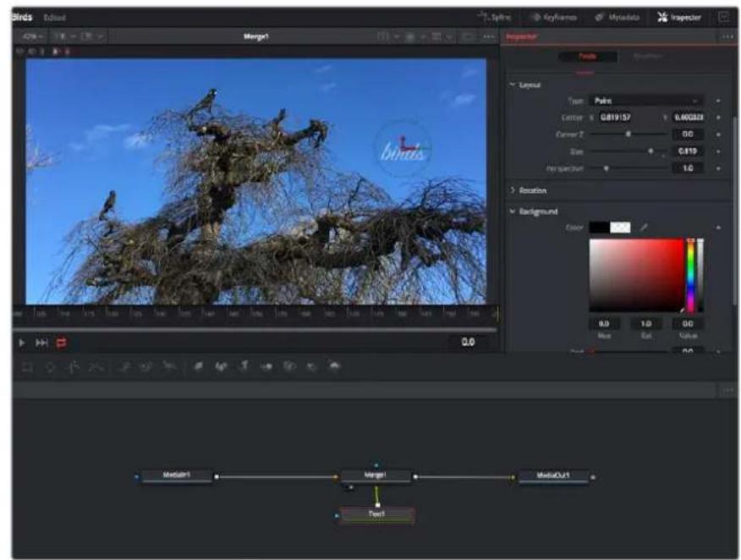Screen dimensions: 741x560
Task: Click the first dimmed tool in node toolbar
Action: pyautogui.click(x=27, y=366)
